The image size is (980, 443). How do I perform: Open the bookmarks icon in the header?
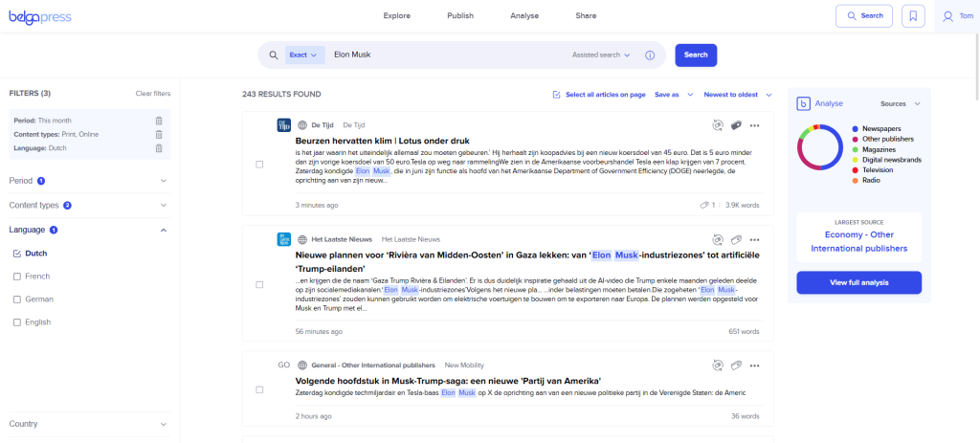[x=913, y=16]
